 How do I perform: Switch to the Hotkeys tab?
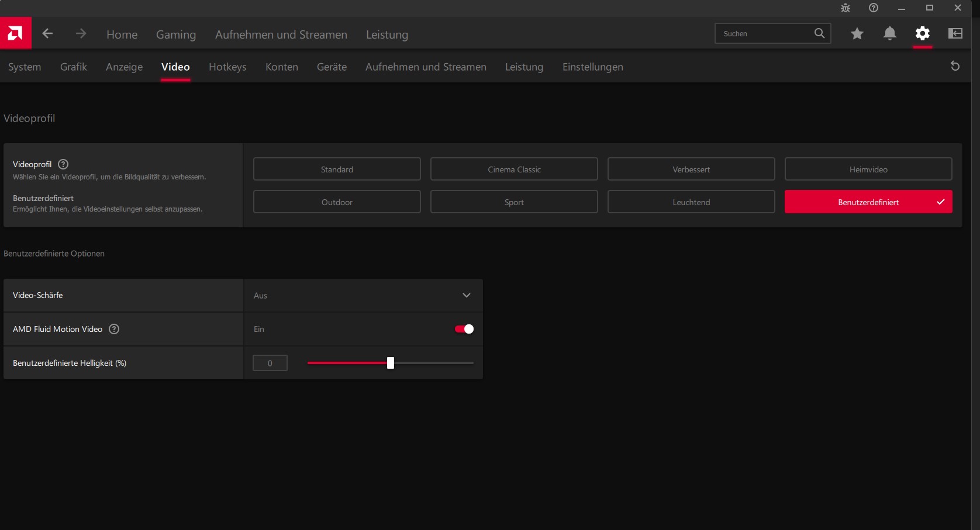coord(227,67)
